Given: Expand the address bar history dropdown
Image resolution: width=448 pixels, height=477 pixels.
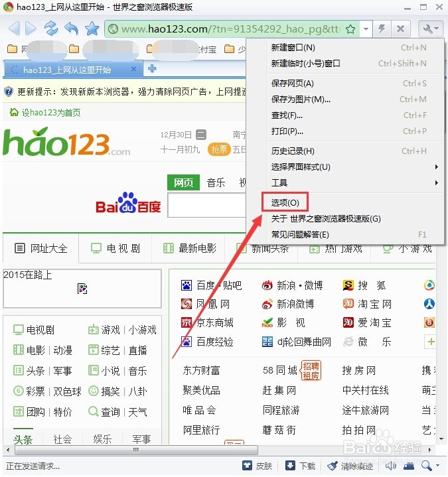Looking at the screenshot, I should pyautogui.click(x=366, y=29).
